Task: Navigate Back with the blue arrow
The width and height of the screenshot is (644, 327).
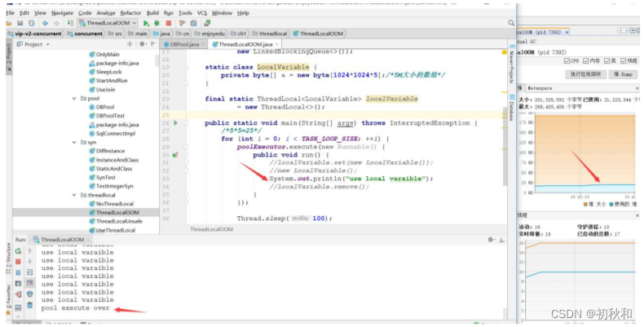Action: coord(45,23)
